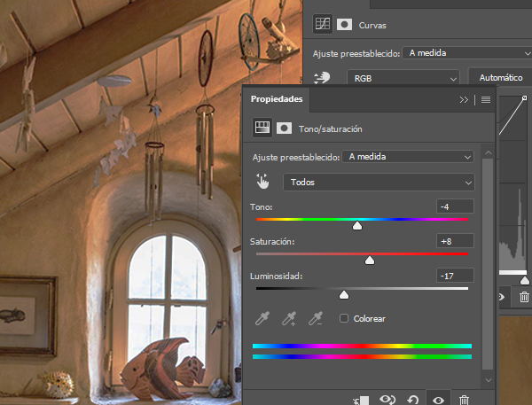The width and height of the screenshot is (532, 405).
Task: Clip the adjustment to the layer below
Action: [x=361, y=401]
